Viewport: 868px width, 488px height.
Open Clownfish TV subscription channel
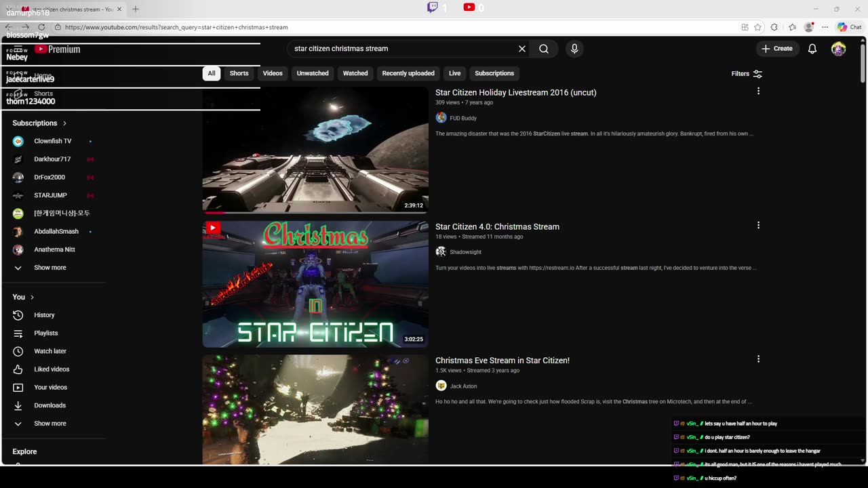pyautogui.click(x=54, y=141)
